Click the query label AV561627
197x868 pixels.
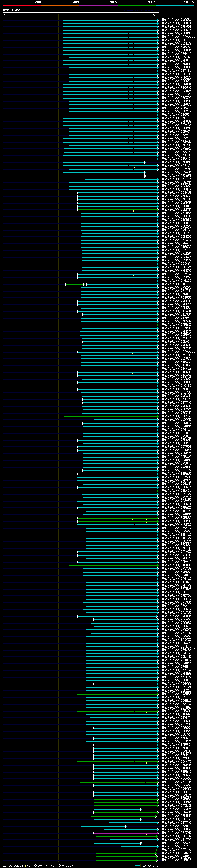click(x=11, y=10)
